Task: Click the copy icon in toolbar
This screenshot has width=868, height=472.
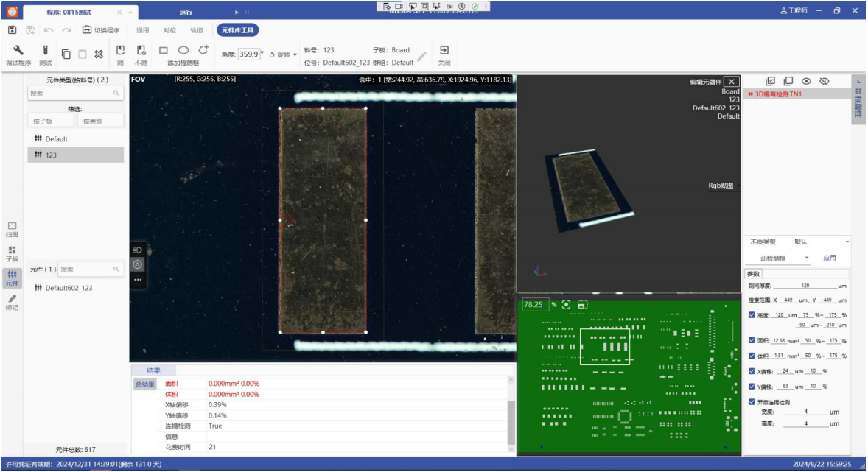Action: [66, 54]
